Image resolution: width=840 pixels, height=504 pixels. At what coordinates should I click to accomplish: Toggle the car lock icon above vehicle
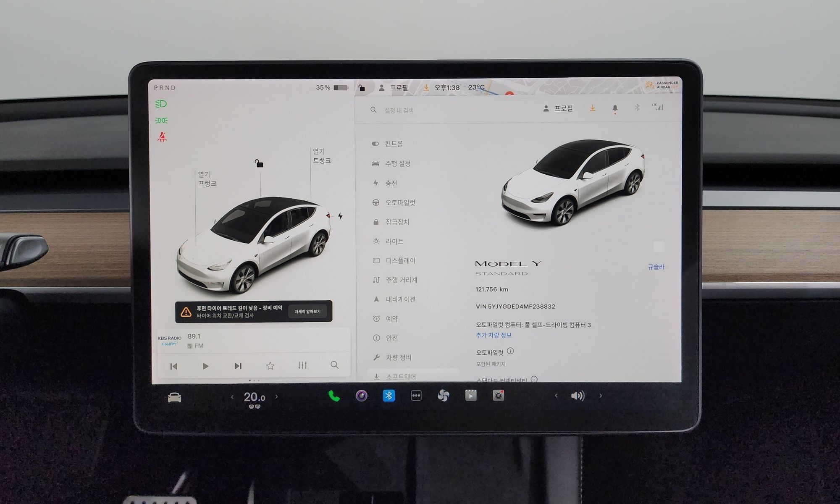259,163
